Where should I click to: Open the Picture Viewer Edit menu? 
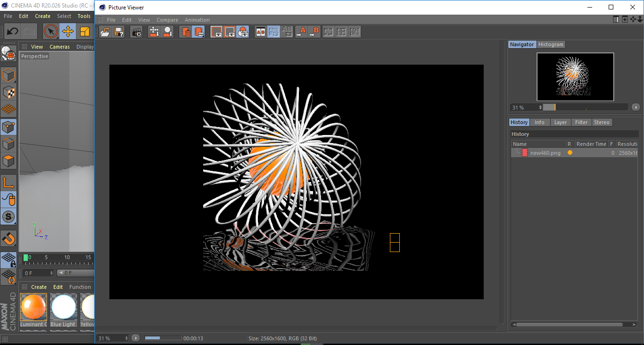(x=127, y=20)
